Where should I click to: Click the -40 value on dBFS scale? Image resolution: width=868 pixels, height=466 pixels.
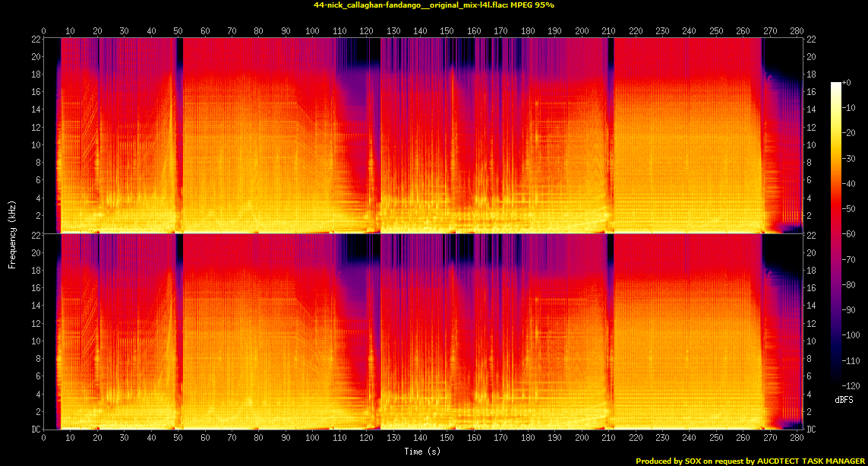848,183
